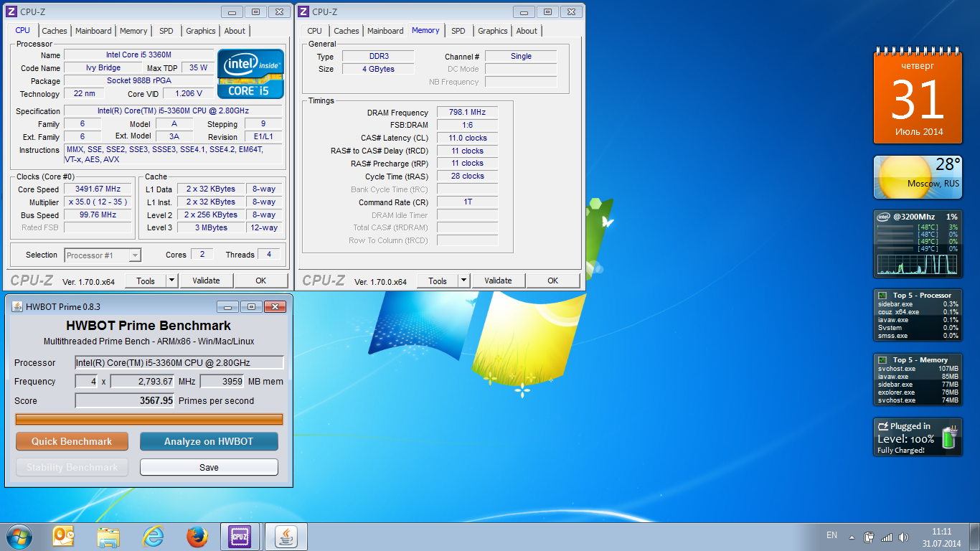Start the Quick Benchmark in HWBOT Prime

pos(72,441)
